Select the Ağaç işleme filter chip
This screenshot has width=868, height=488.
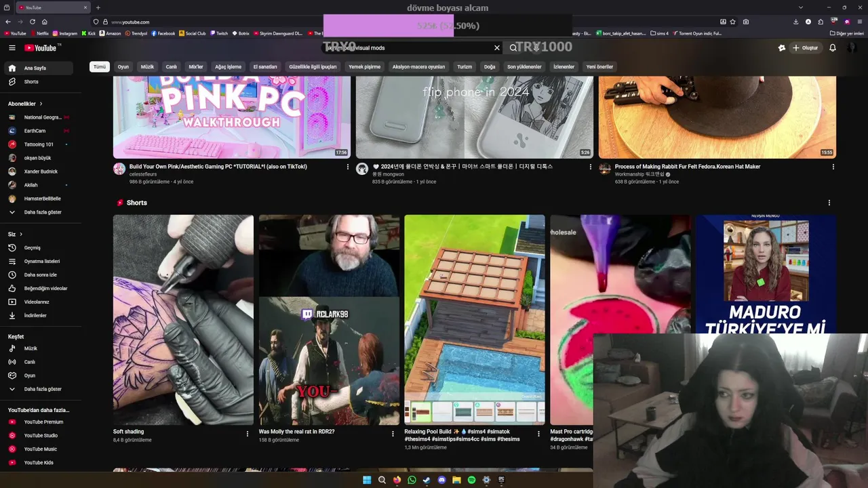click(228, 67)
